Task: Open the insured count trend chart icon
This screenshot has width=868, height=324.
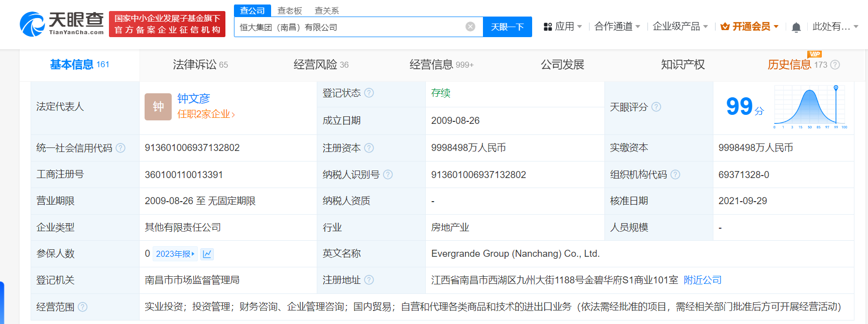Action: [x=207, y=254]
